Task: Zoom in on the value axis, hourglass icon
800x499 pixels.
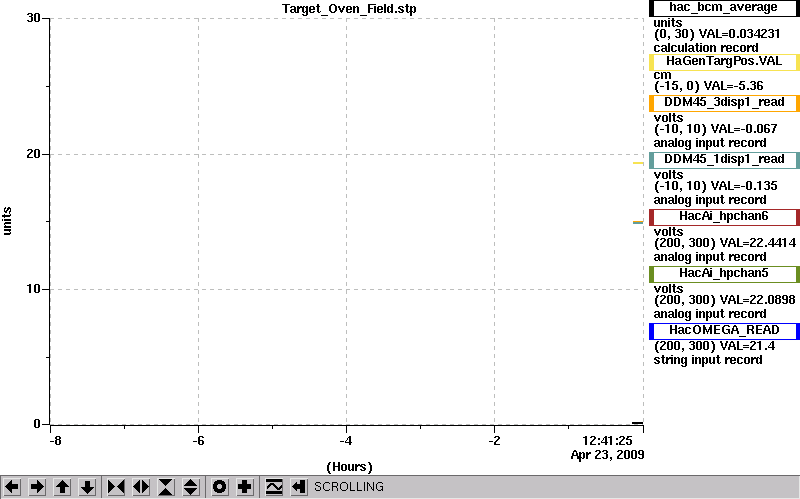Action: [166, 487]
